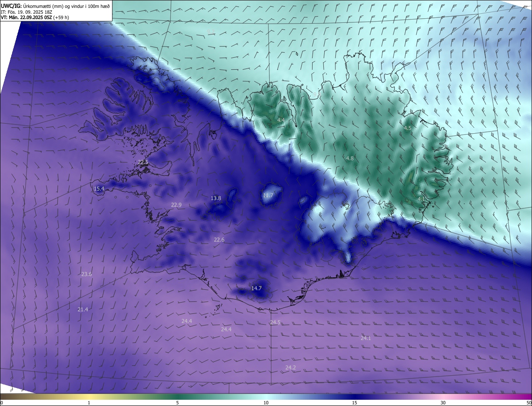This screenshot has width=532, height=406.
Task: Click the 22.5 value near the Westfjords
Action: coord(143,162)
